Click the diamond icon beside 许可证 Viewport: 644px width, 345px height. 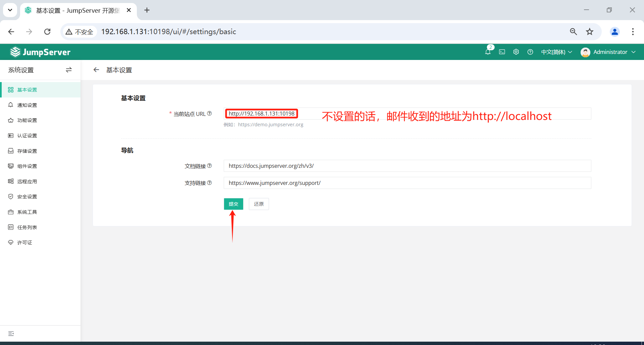click(11, 243)
